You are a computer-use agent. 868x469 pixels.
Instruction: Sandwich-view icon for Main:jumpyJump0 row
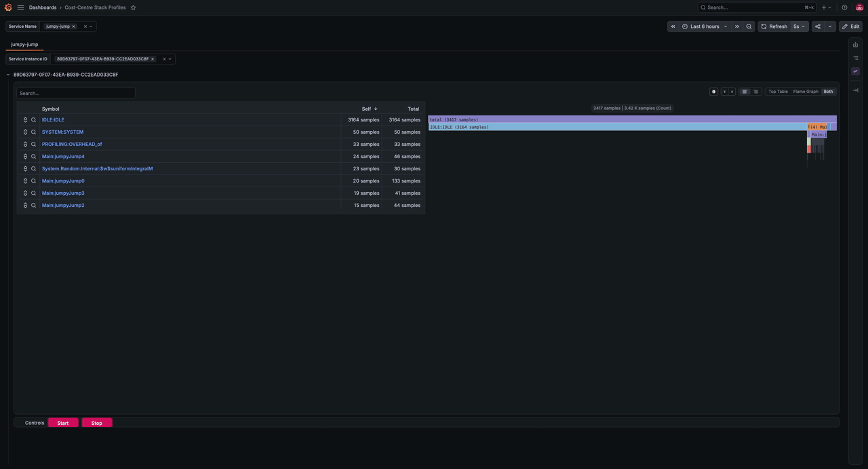coord(25,181)
